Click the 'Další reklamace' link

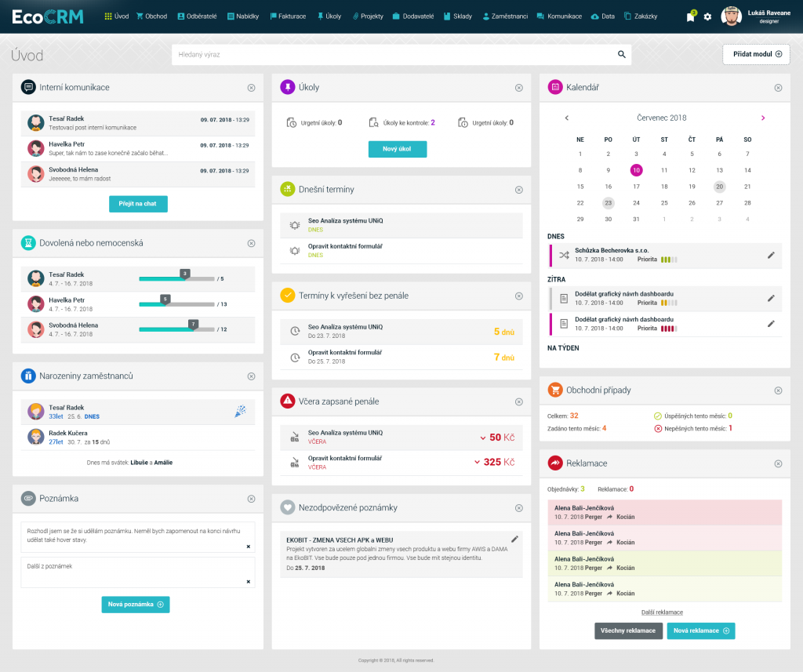click(x=662, y=612)
